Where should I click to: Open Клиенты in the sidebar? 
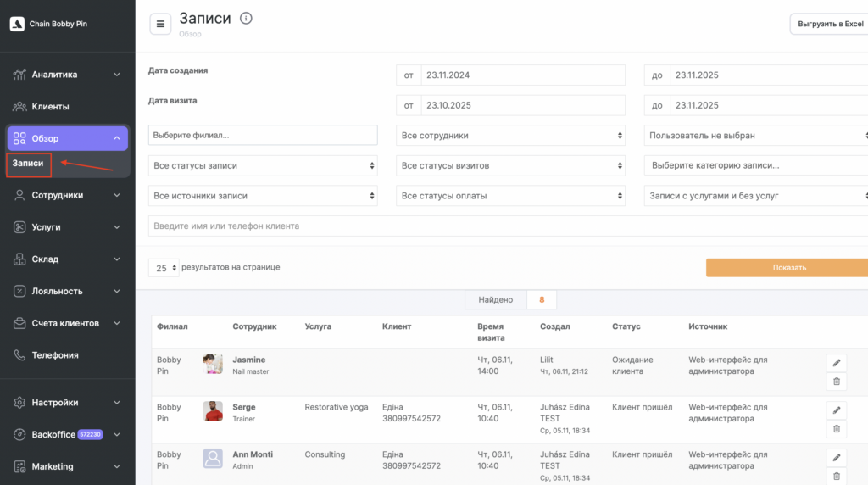tap(51, 107)
